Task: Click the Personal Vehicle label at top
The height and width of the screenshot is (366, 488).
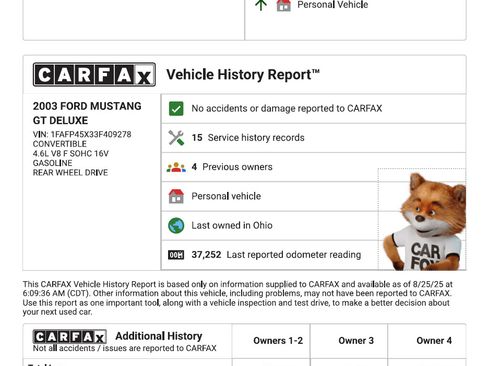Action: point(333,5)
